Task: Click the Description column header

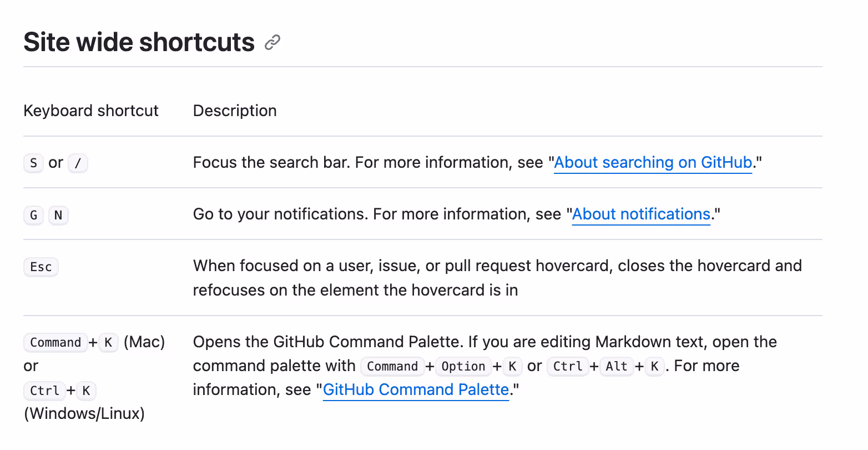Action: pyautogui.click(x=235, y=111)
